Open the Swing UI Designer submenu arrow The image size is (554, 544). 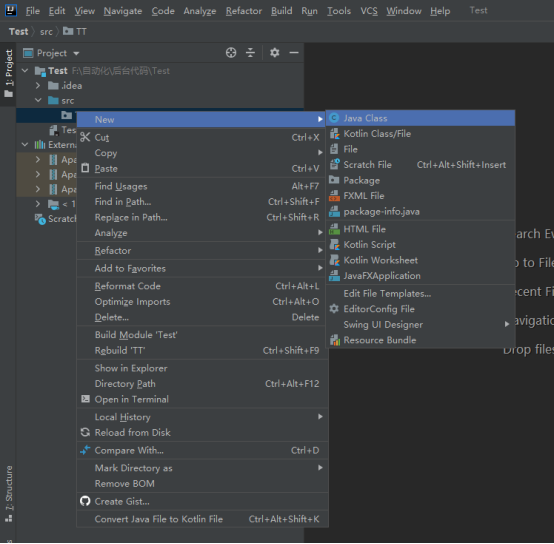pyautogui.click(x=507, y=324)
